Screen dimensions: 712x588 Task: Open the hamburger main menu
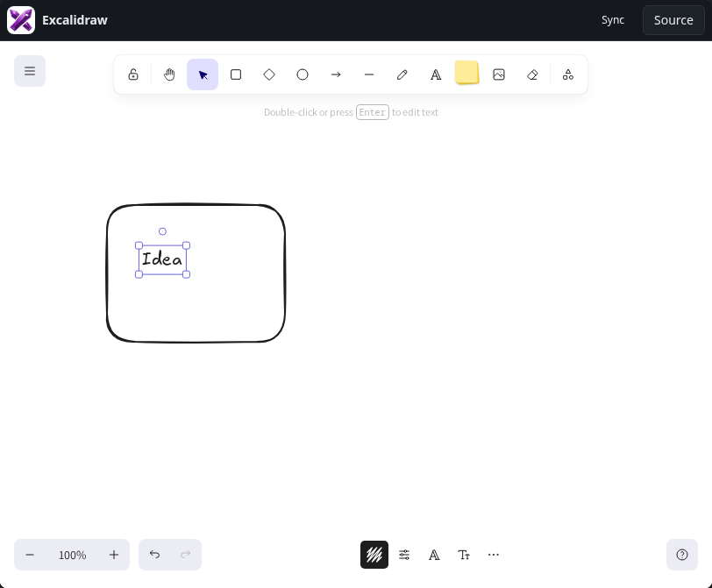[30, 71]
